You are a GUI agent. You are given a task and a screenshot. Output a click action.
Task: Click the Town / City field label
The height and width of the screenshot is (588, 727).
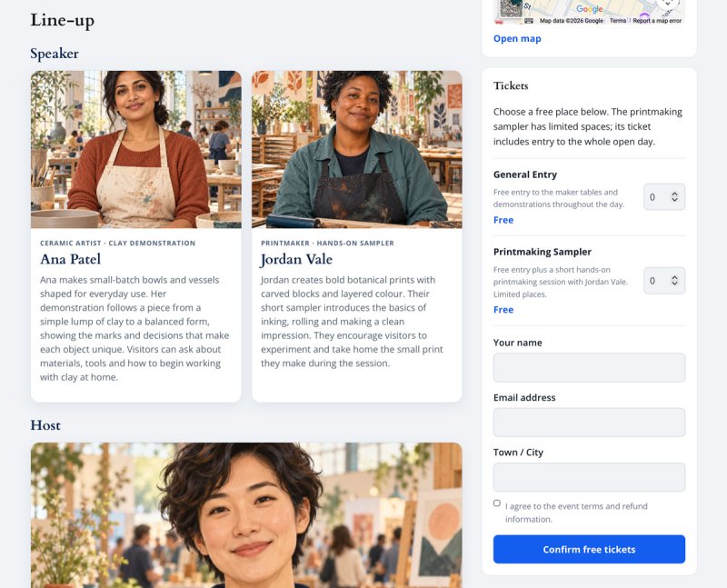(518, 452)
